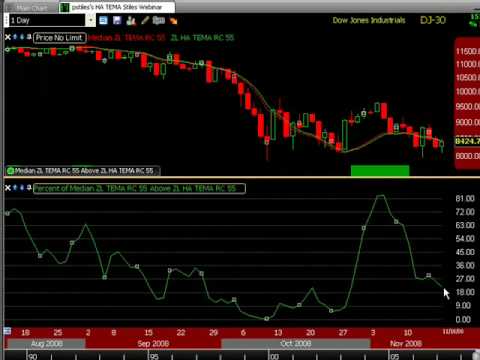Click the Price No Limit label

click(x=59, y=38)
